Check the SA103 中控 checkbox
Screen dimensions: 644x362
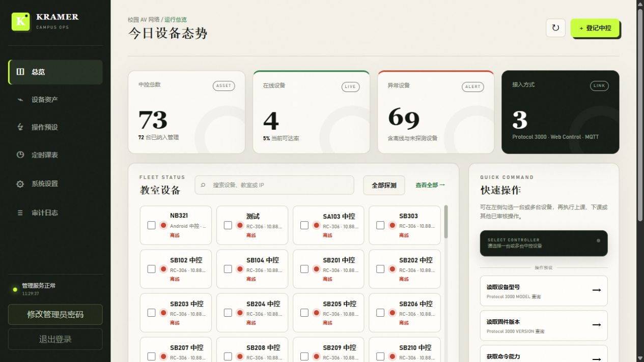pyautogui.click(x=304, y=225)
